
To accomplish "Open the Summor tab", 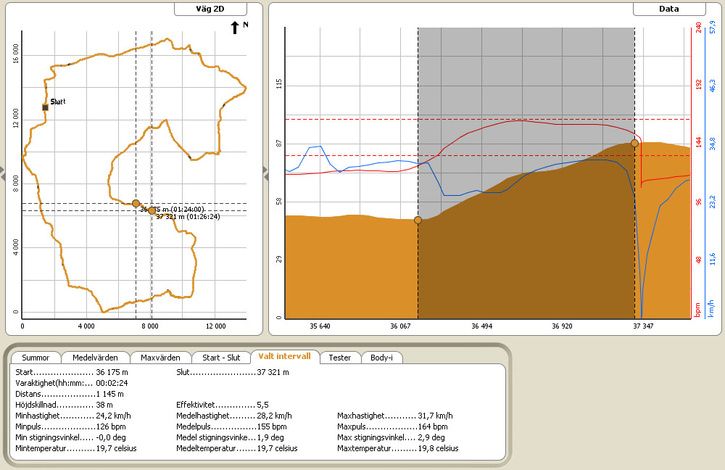I will (x=36, y=358).
